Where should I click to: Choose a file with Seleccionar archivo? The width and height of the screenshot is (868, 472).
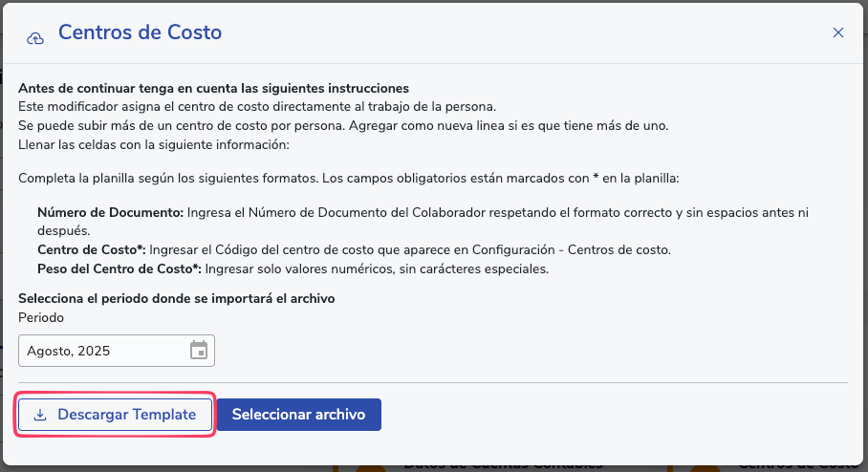(298, 415)
